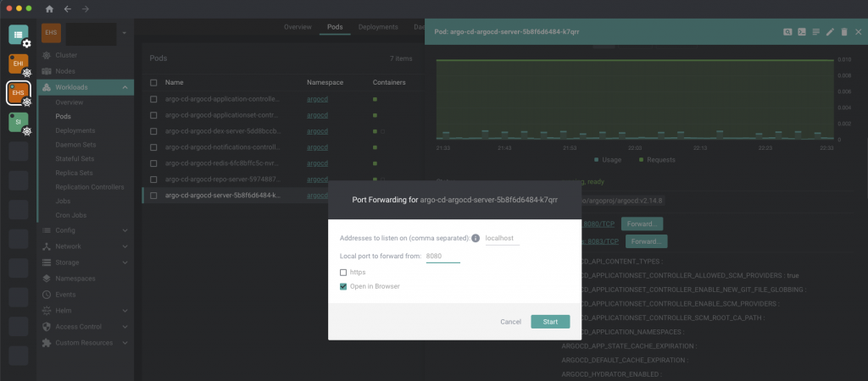Toggle the Requests legend in the chart

tap(657, 160)
